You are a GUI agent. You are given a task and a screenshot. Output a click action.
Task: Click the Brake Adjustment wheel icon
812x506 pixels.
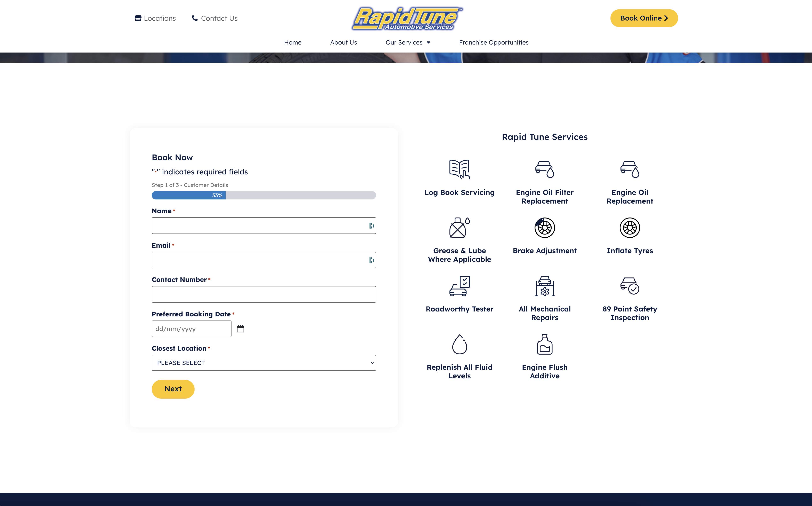(544, 228)
